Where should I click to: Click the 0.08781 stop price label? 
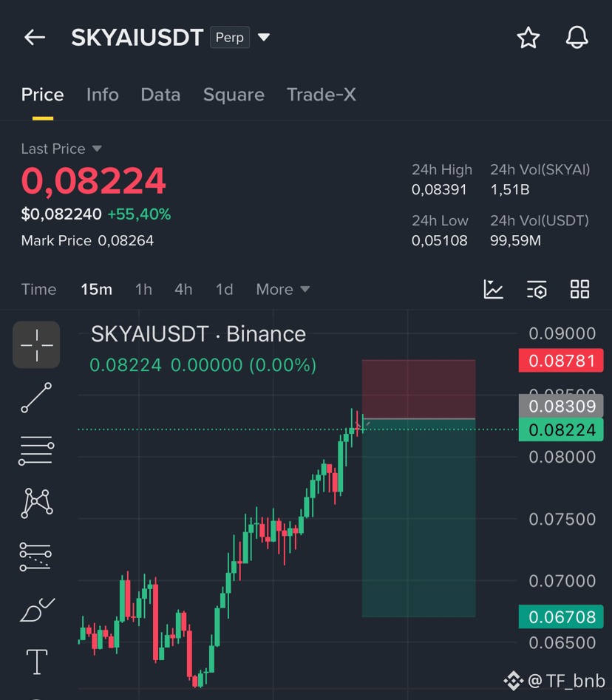pos(561,361)
